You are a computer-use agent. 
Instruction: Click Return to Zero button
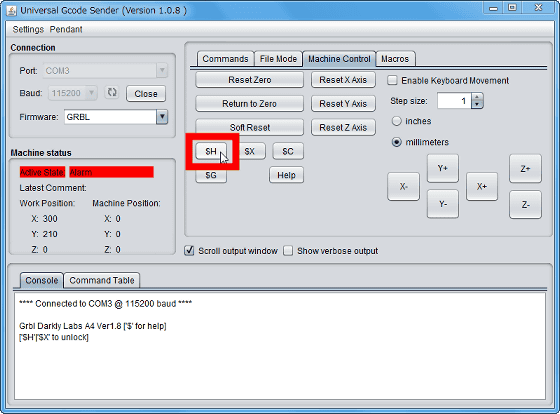pyautogui.click(x=250, y=104)
